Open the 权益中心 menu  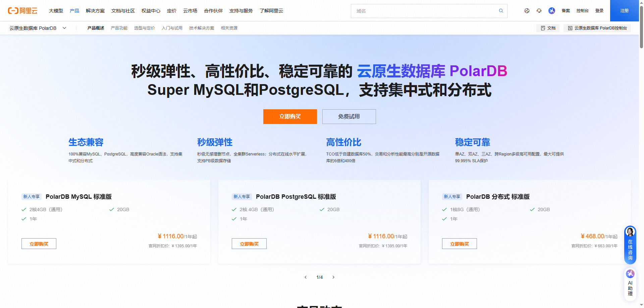point(151,11)
